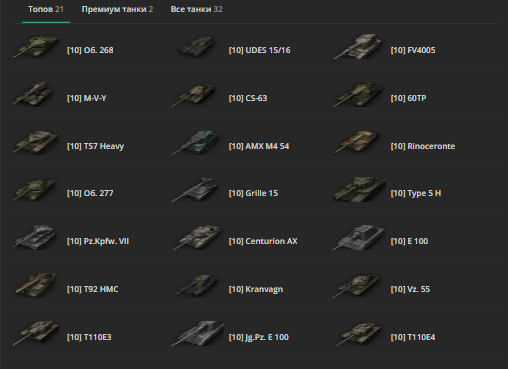Open the [10] T110E3 name
The height and width of the screenshot is (369, 508).
pos(89,337)
